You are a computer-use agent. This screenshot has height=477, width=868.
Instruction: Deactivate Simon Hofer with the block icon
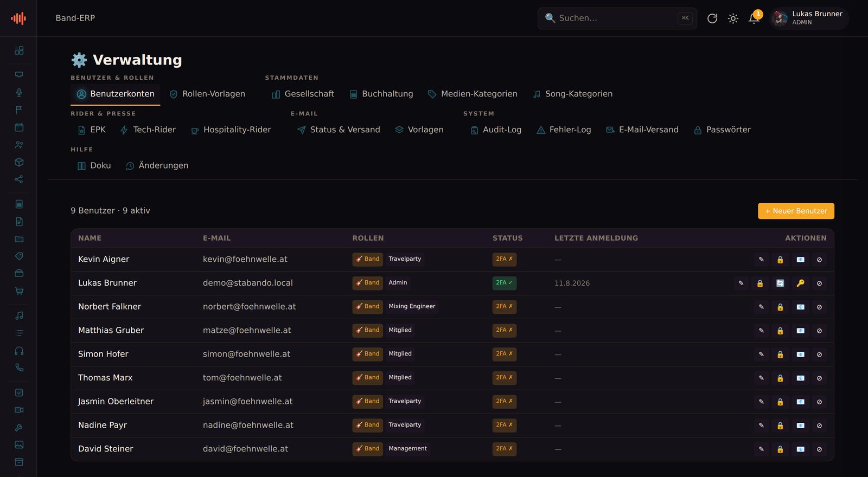819,354
